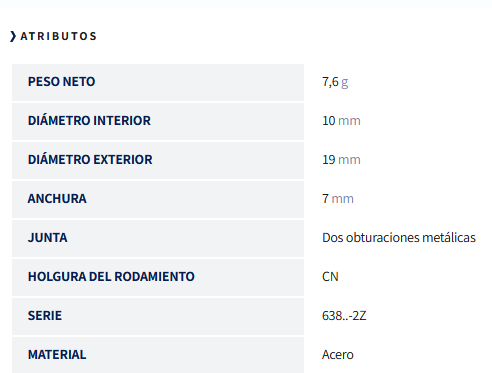Select the DIÁMETRO EXTERIOR row label
Viewport: 492px width, 373px height.
coord(90,160)
